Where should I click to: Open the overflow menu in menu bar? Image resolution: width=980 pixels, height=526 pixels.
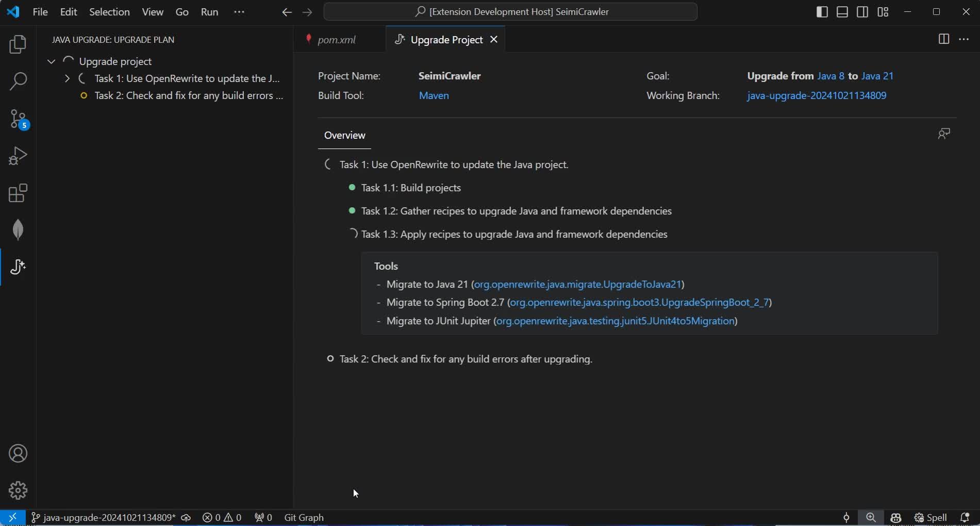pos(239,12)
